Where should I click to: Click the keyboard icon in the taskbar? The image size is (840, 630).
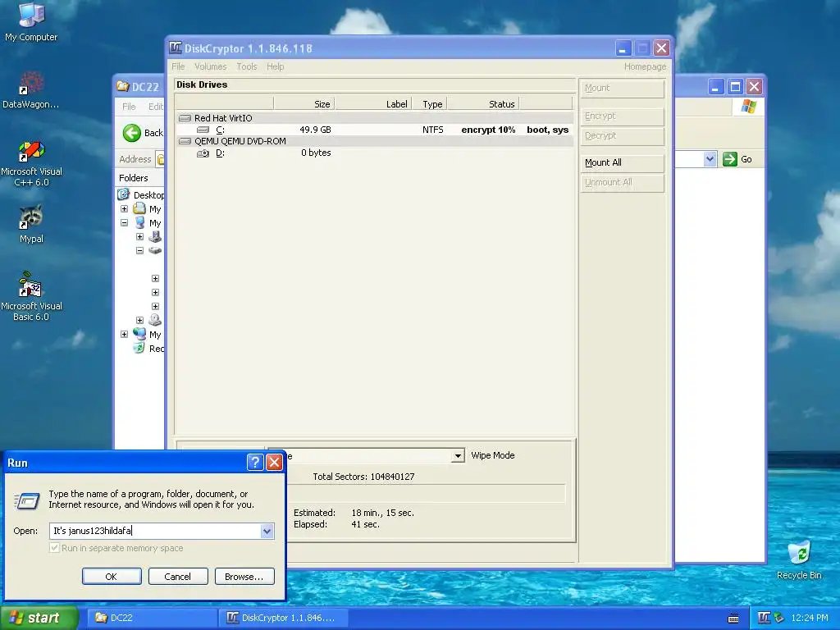tap(733, 619)
